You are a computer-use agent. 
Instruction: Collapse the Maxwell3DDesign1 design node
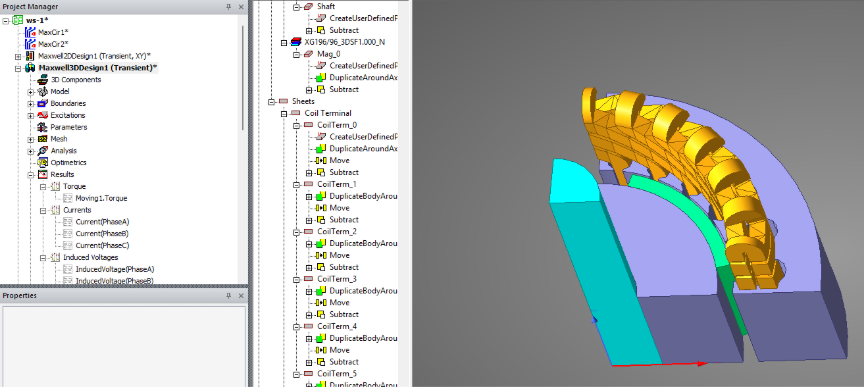18,68
